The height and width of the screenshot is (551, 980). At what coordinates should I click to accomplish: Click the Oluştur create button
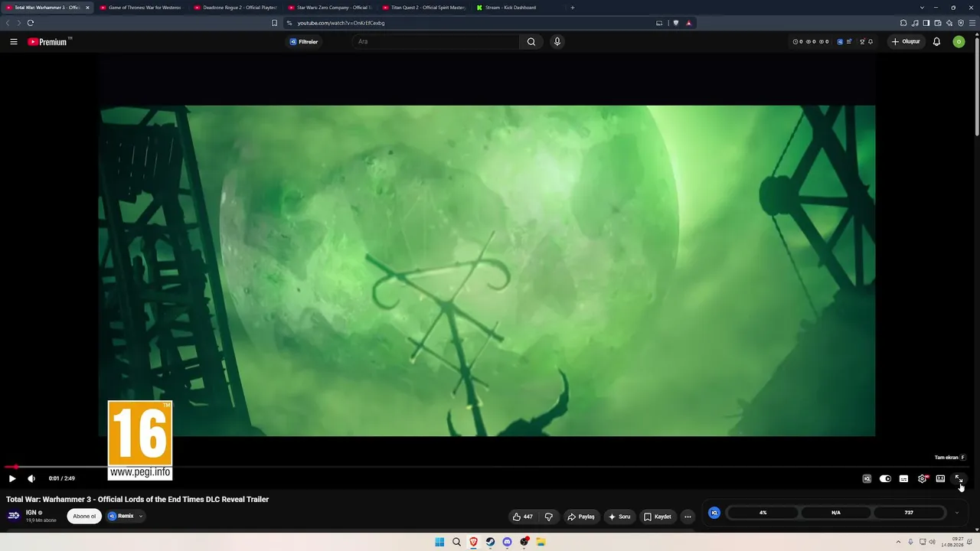[x=906, y=42]
